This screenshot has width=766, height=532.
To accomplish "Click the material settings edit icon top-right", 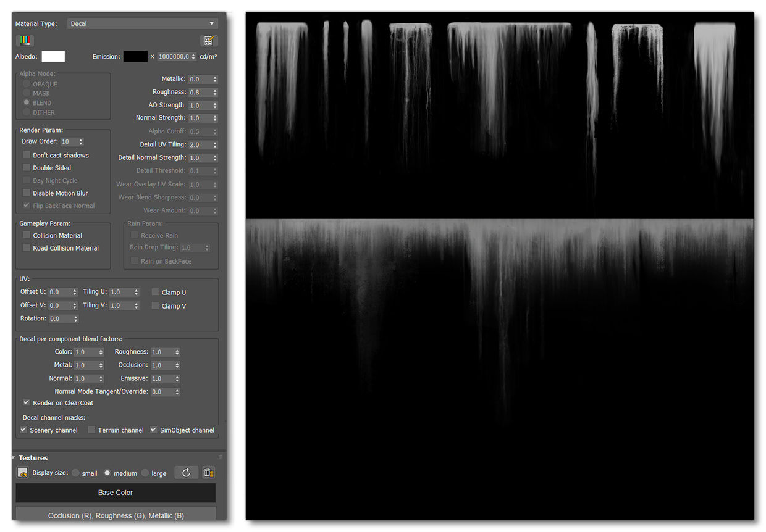I will (x=209, y=39).
